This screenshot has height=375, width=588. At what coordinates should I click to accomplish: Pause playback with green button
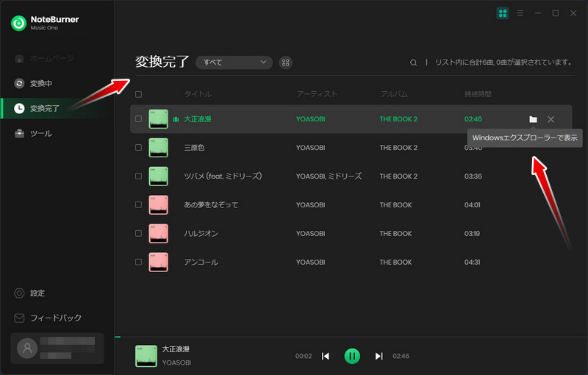pos(352,356)
